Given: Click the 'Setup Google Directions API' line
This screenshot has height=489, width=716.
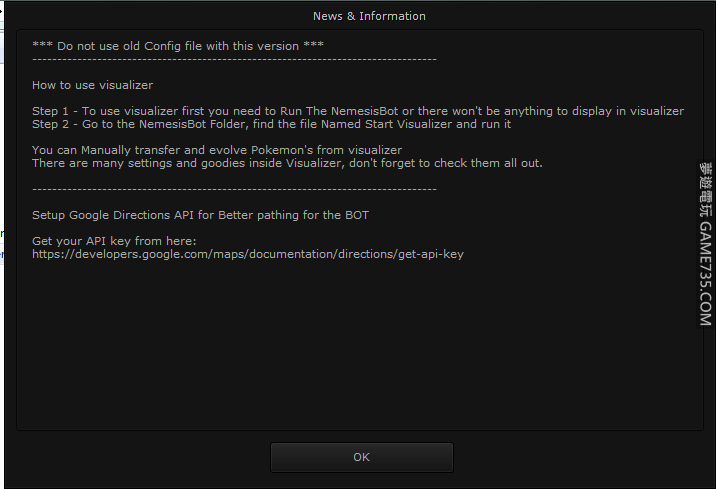Looking at the screenshot, I should [207, 215].
